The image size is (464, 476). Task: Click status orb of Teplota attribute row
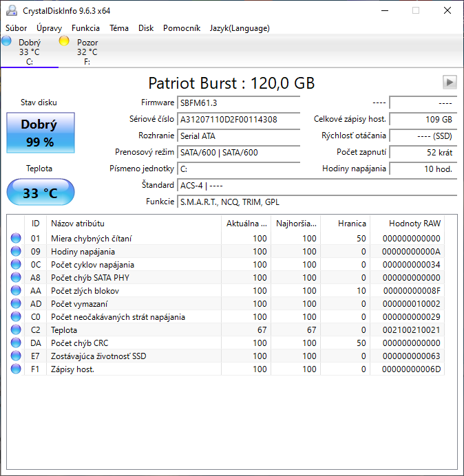16,330
